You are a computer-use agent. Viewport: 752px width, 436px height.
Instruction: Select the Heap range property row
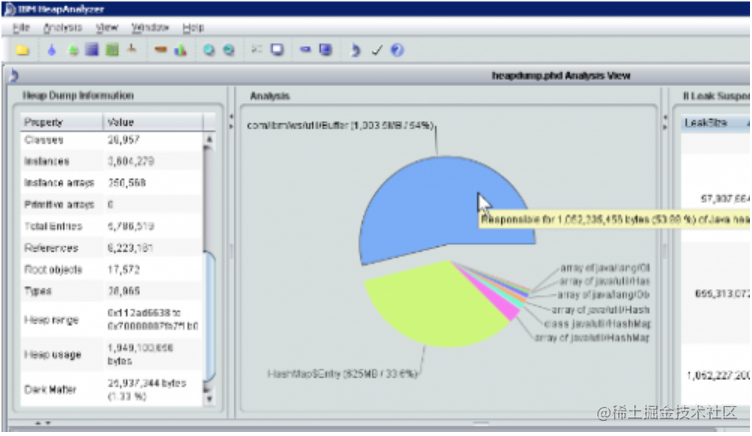point(112,319)
